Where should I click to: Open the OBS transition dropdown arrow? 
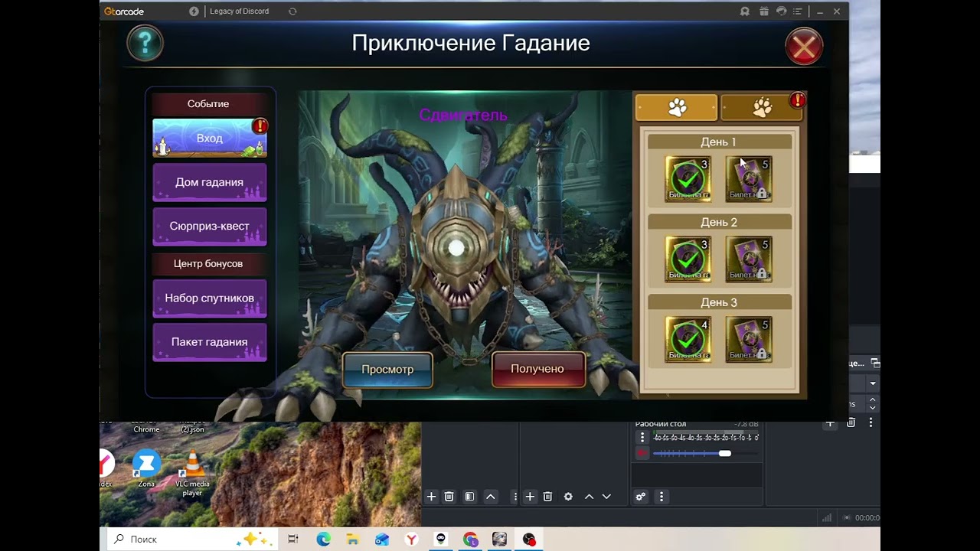click(x=872, y=383)
